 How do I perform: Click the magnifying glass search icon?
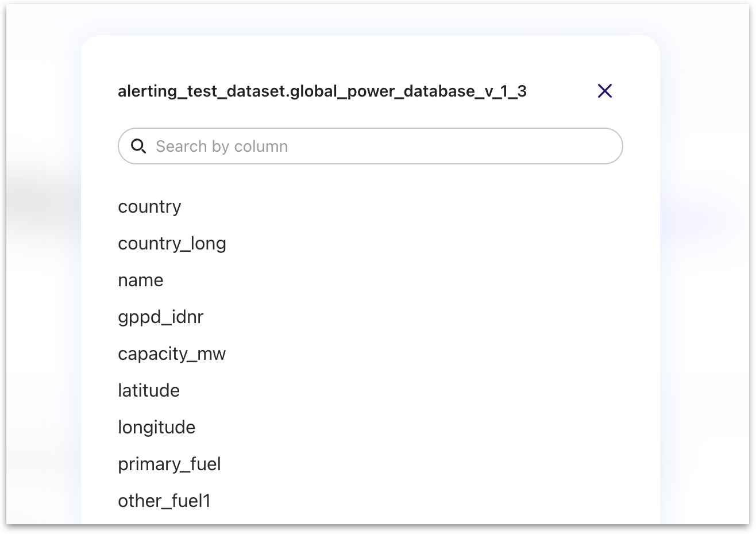(138, 147)
